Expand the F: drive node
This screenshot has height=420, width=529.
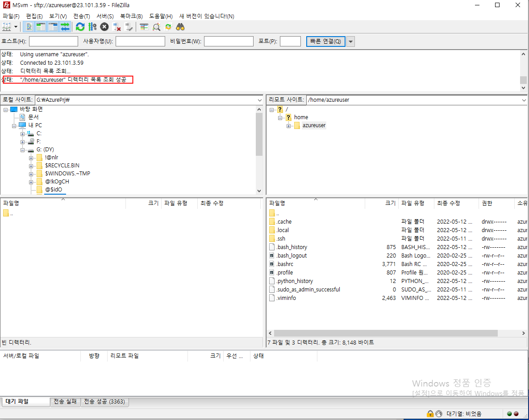point(23,142)
